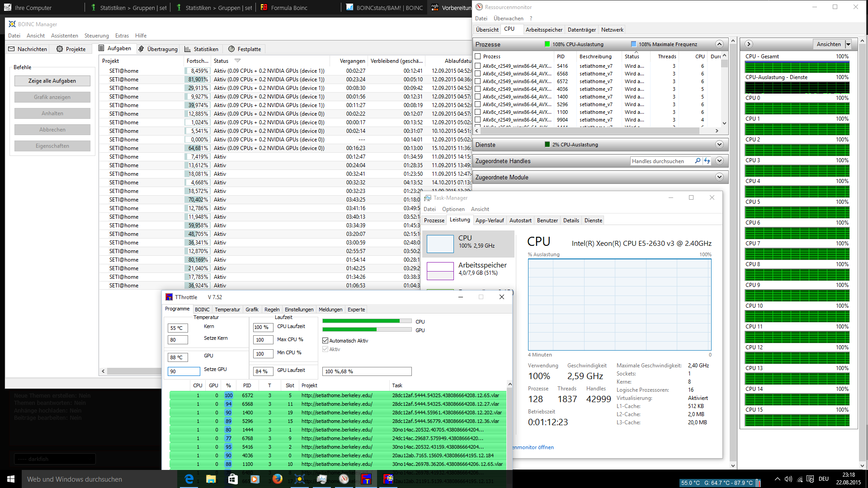Viewport: 868px width, 488px height.
Task: Switch to the Arbeitsspeicher tab in Ressourcenmonitor
Action: tap(544, 30)
